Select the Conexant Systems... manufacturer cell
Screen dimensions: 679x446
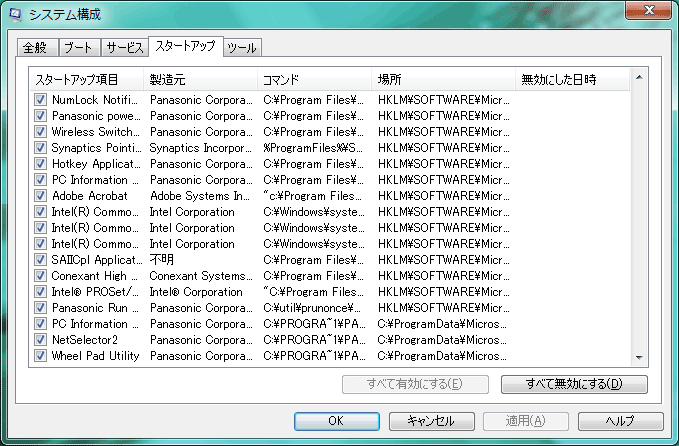pyautogui.click(x=201, y=276)
